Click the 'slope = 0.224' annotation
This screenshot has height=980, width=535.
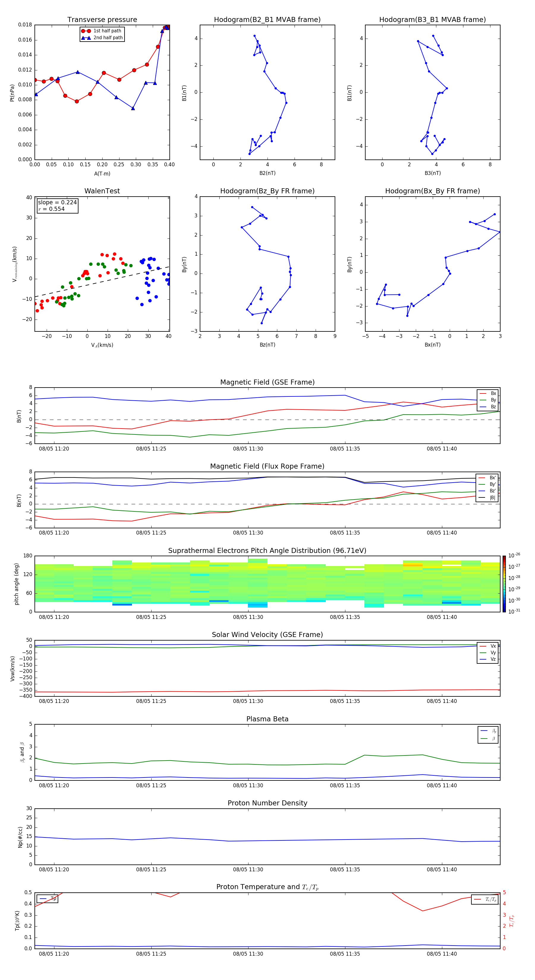pyautogui.click(x=57, y=203)
